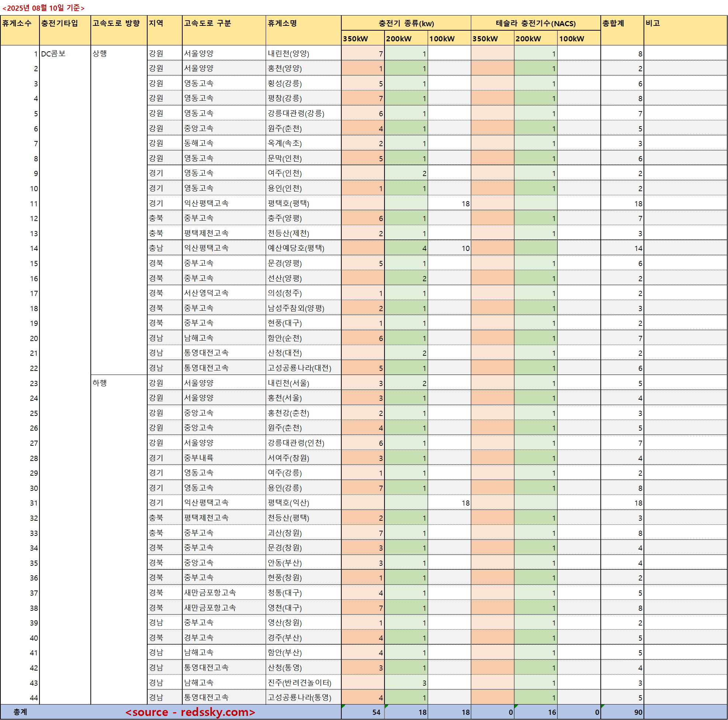Select 테슬라 충전기수(NACS) header cell

point(535,23)
